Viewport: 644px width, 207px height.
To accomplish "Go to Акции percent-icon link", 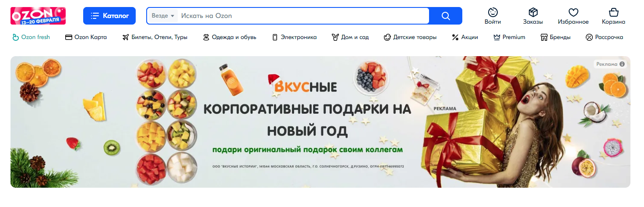I will (x=465, y=37).
